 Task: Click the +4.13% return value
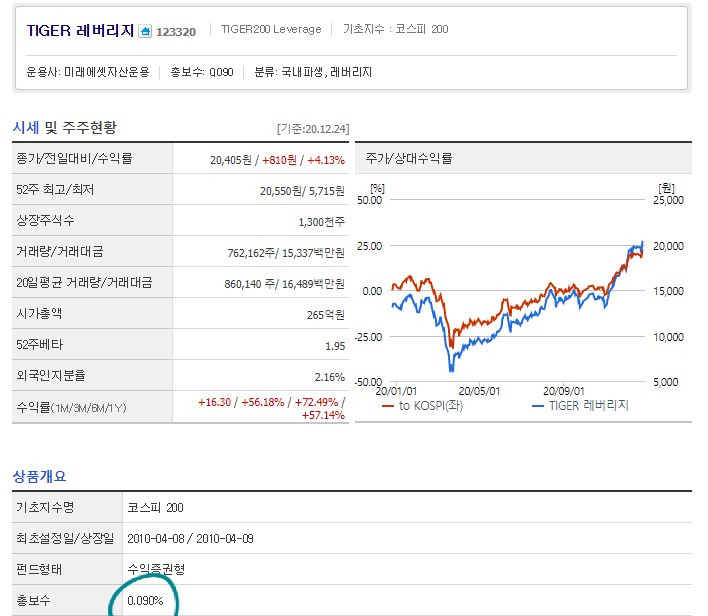click(x=326, y=160)
